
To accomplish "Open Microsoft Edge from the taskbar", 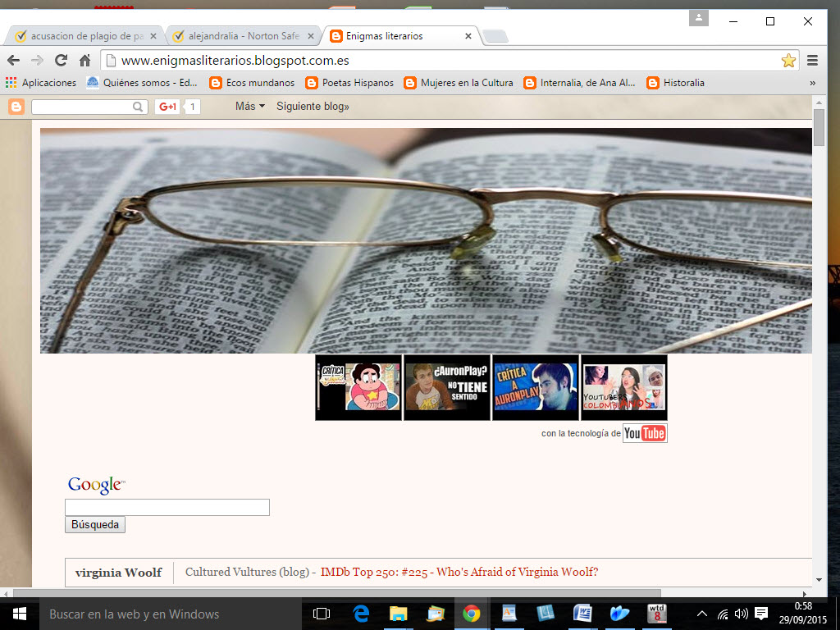I will [x=361, y=614].
